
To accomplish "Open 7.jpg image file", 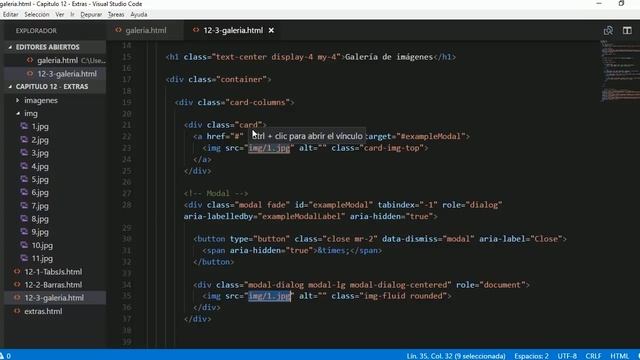I will tap(40, 206).
